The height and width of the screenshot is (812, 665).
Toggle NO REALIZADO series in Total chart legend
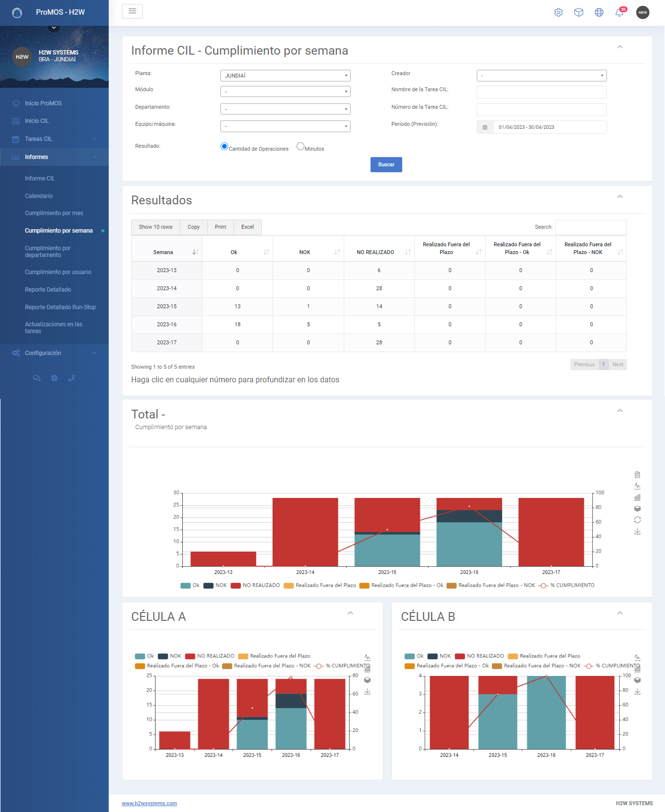pos(255,586)
